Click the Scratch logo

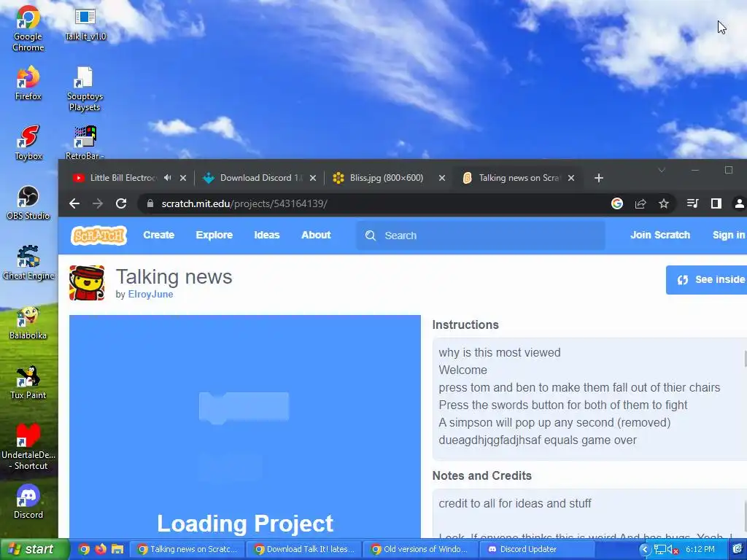[x=98, y=236]
